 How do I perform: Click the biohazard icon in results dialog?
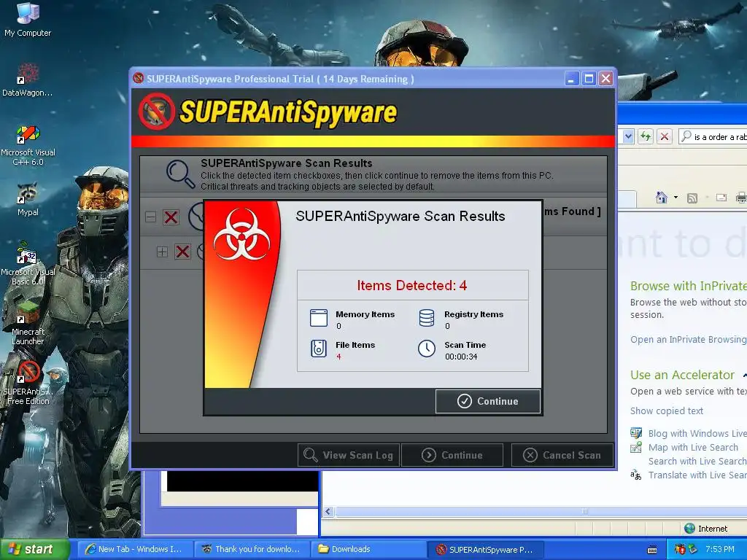[x=242, y=234]
